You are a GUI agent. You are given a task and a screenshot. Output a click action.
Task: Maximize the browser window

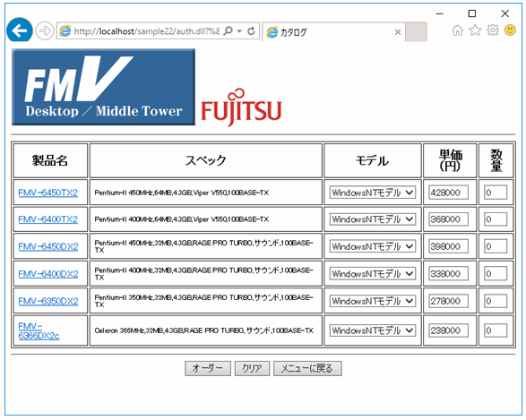[x=472, y=13]
